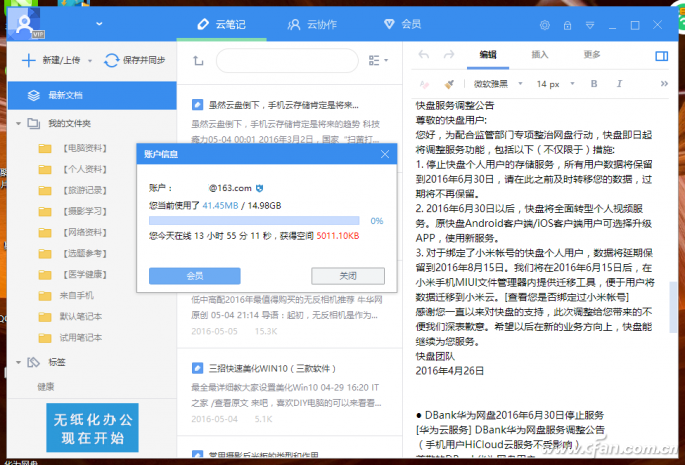
Task: Click the 无纸化办公 现在开始 banner
Action: click(x=92, y=427)
